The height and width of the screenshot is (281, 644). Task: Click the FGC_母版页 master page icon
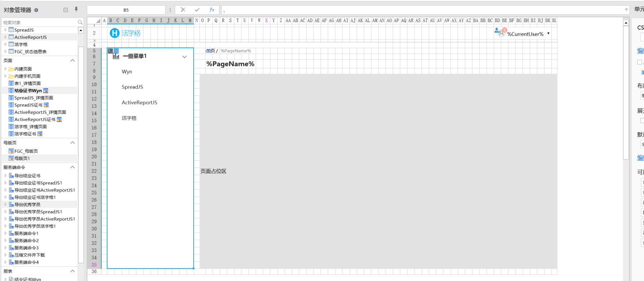11,151
